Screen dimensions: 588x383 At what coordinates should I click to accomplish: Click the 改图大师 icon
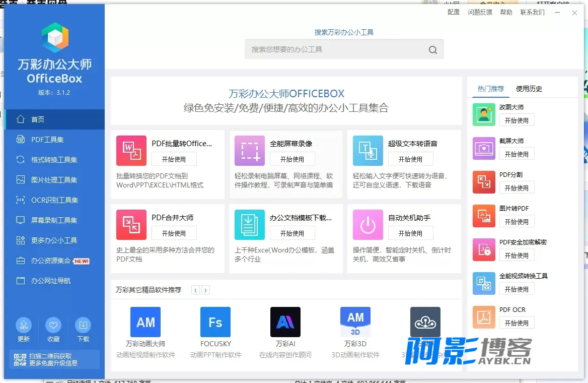click(x=484, y=114)
